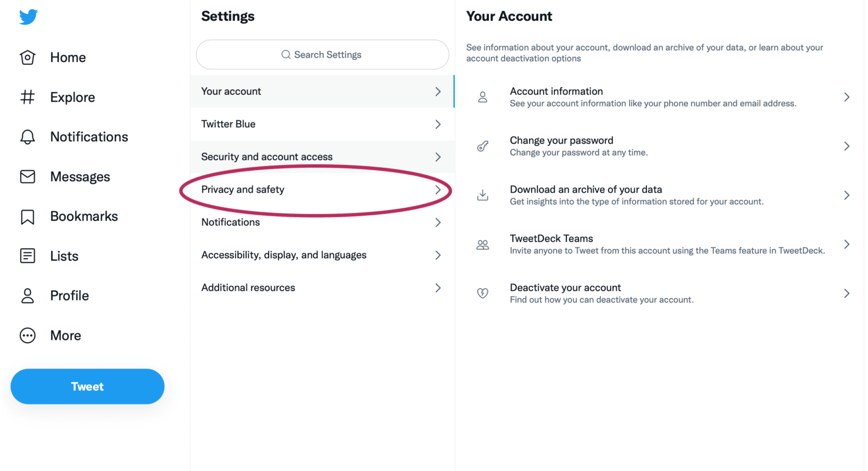Expand the Privacy and safety chevron

click(438, 190)
